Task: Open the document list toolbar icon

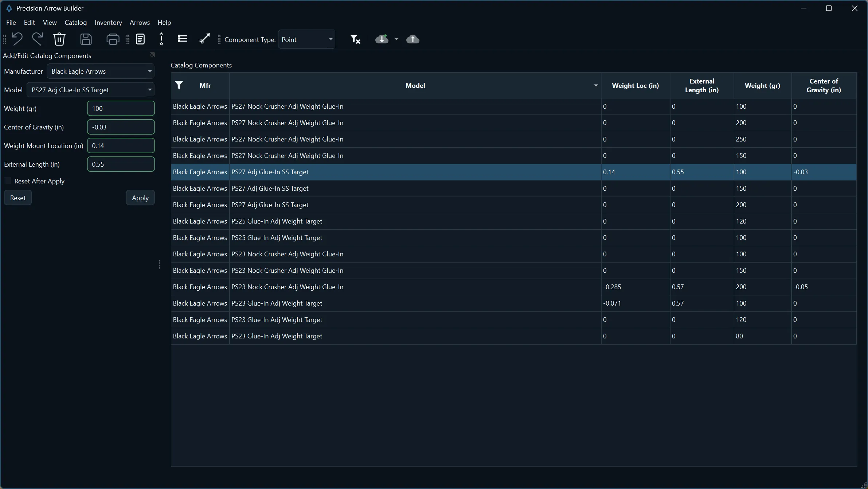Action: coord(140,39)
